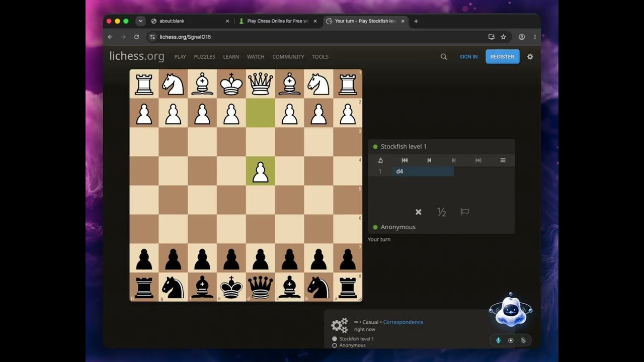
Task: Close the about:blank tab
Action: (227, 21)
